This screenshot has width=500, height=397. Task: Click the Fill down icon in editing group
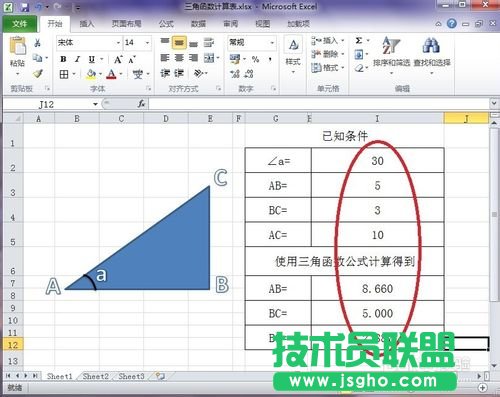tap(359, 54)
